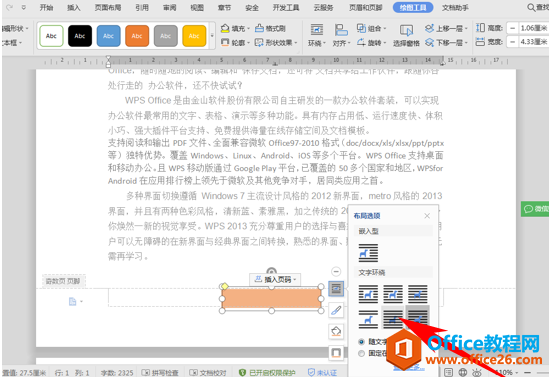Open the 组合 group dropdown
Image resolution: width=549 pixels, height=377 pixels.
371,28
